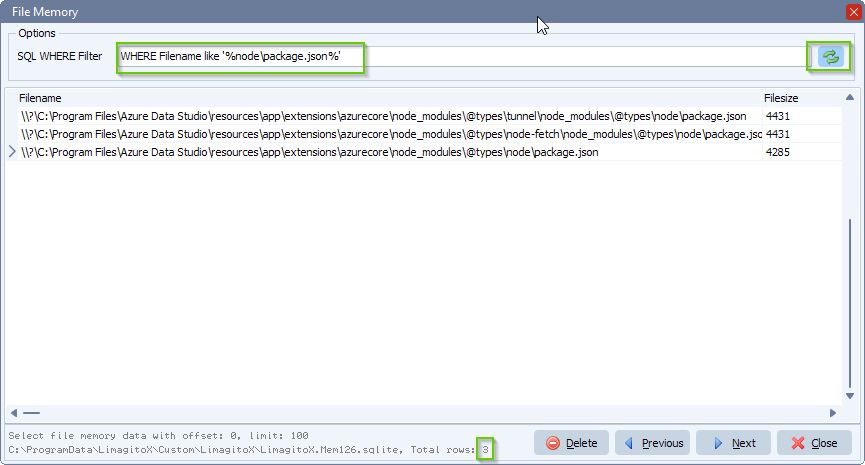Sort by the Filename column header
This screenshot has height=465, width=865.
(x=40, y=98)
